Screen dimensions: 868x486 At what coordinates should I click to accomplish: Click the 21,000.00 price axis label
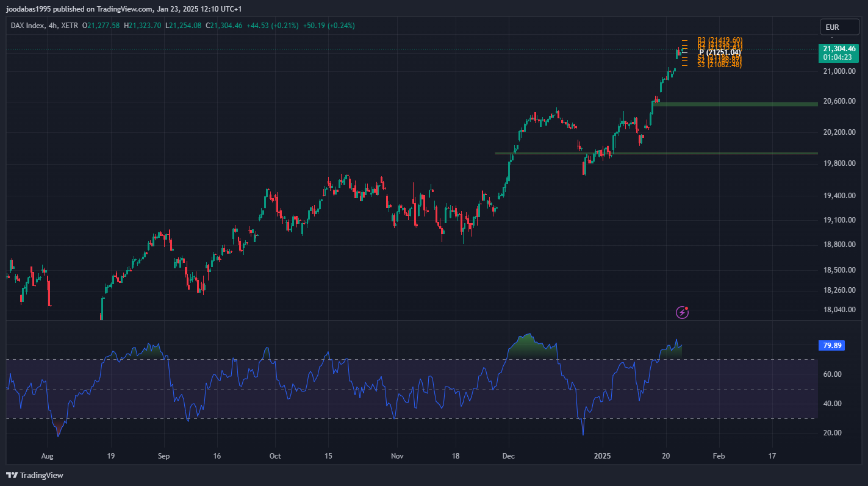click(840, 71)
